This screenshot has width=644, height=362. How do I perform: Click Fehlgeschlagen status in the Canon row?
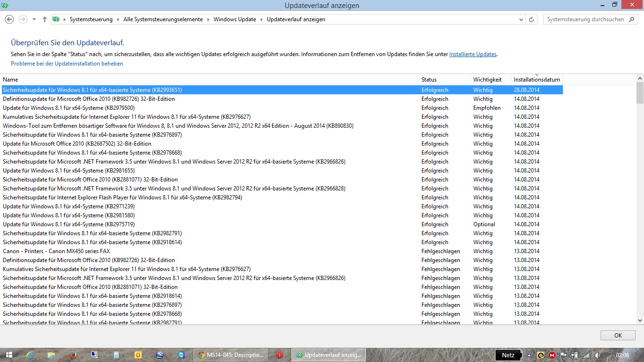(x=440, y=251)
